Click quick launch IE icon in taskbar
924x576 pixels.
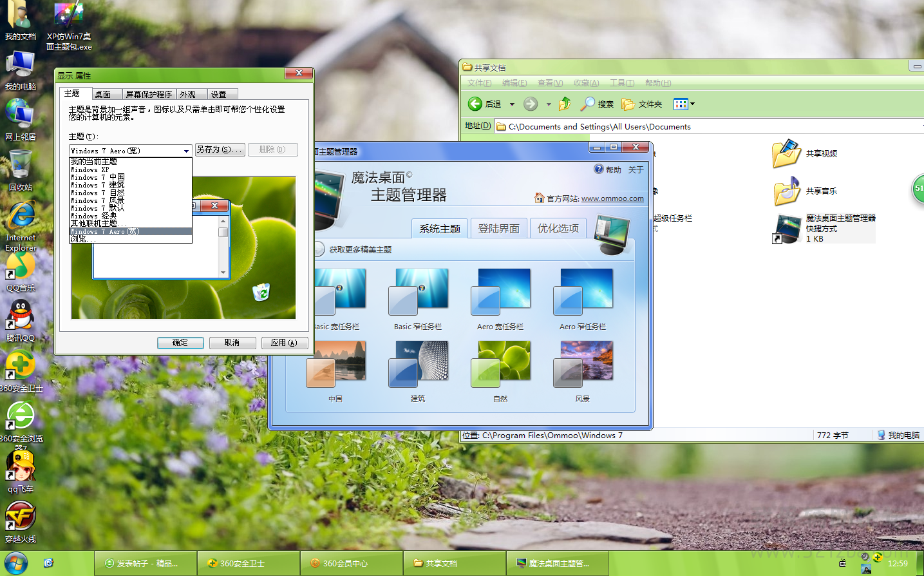pyautogui.click(x=48, y=563)
